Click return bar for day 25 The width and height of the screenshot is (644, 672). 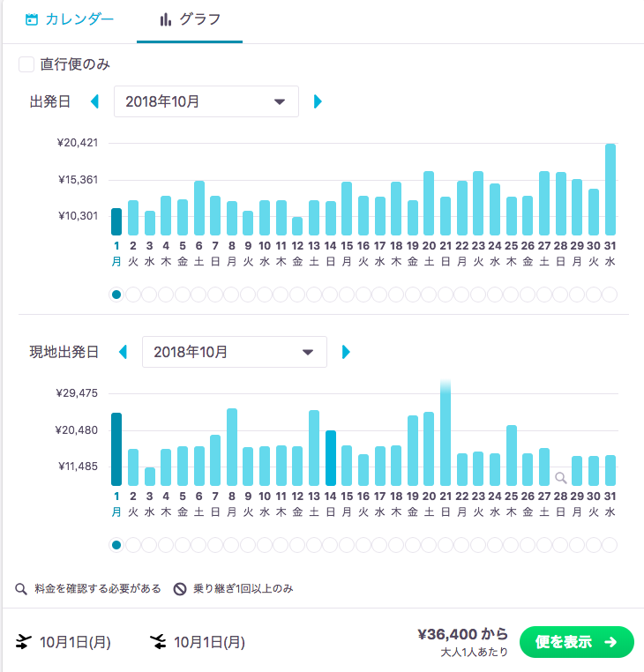coord(512,455)
